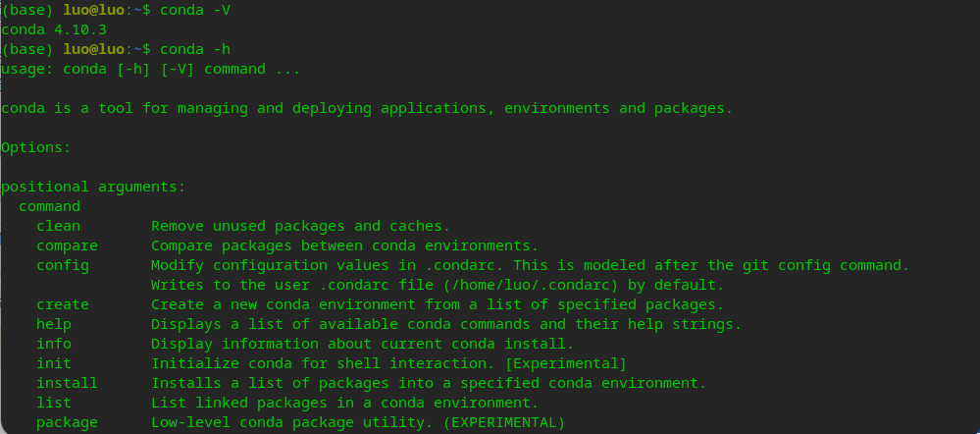This screenshot has width=980, height=434.
Task: Click 'Create a new conda environment' description
Action: [438, 304]
